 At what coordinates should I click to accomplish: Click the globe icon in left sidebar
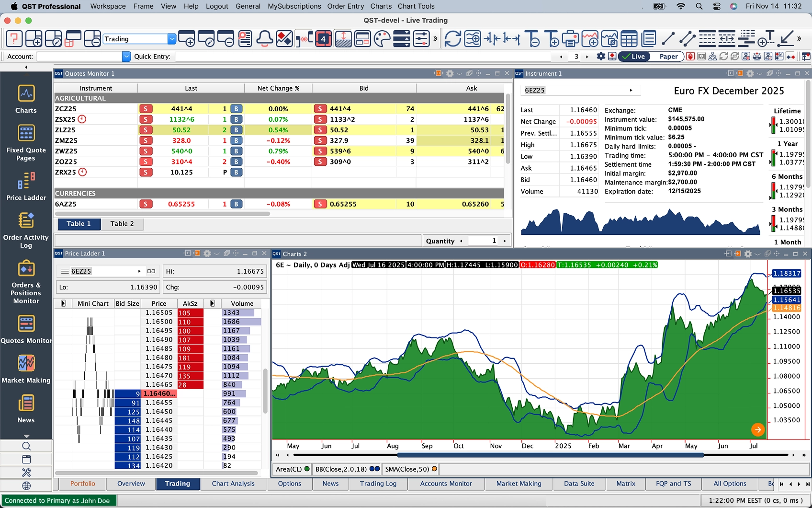click(26, 485)
